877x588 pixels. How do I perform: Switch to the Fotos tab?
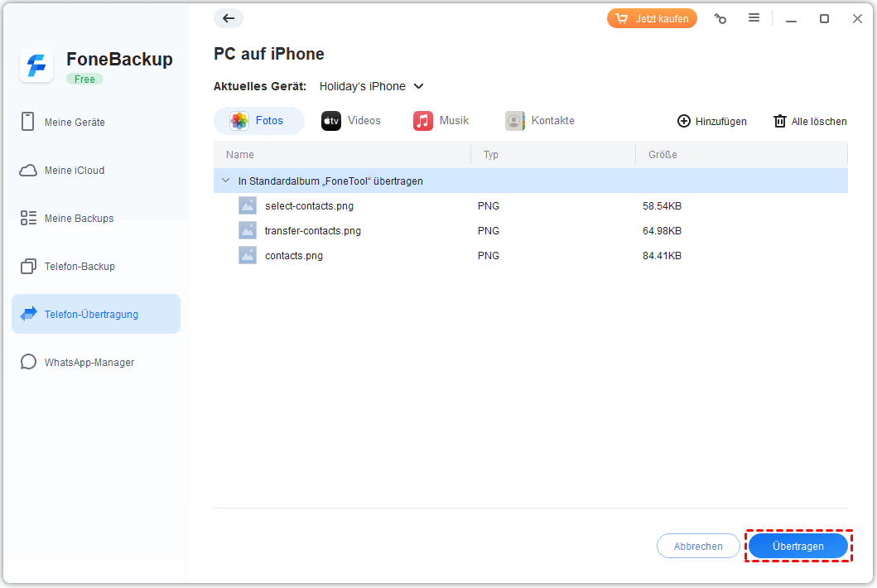[259, 120]
